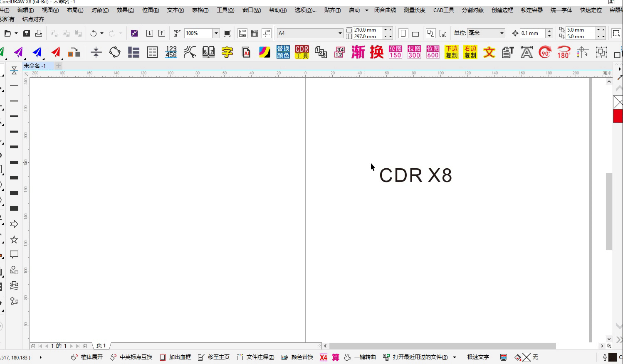Rotate object with the 180° icon
623x364 pixels.
tap(564, 52)
